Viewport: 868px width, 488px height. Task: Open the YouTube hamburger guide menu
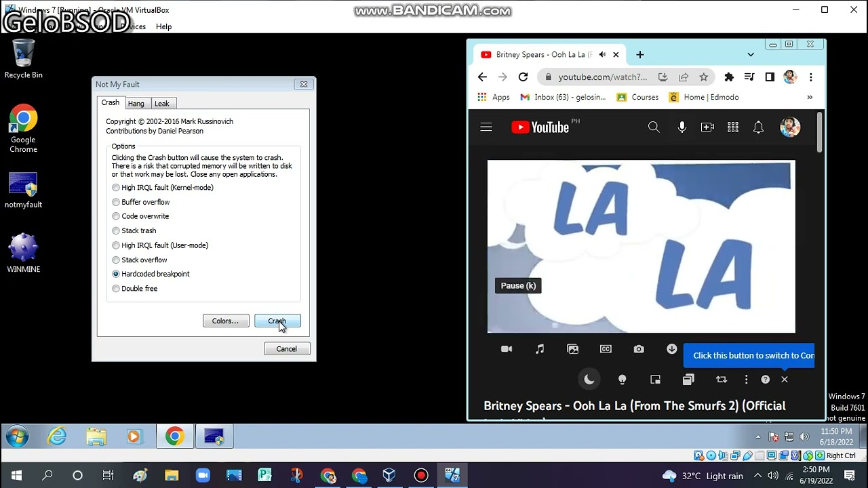pos(486,127)
